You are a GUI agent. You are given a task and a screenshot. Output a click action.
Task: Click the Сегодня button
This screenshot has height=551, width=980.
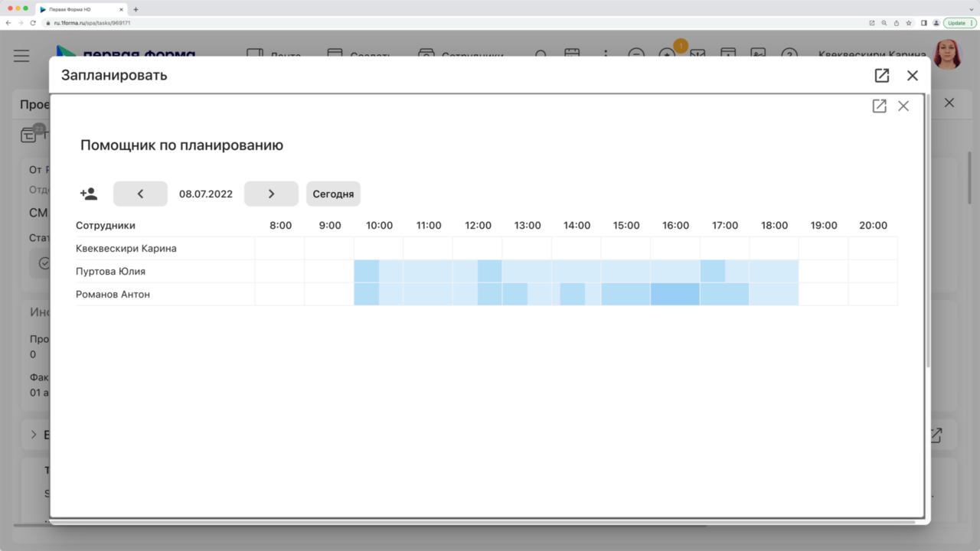point(333,194)
